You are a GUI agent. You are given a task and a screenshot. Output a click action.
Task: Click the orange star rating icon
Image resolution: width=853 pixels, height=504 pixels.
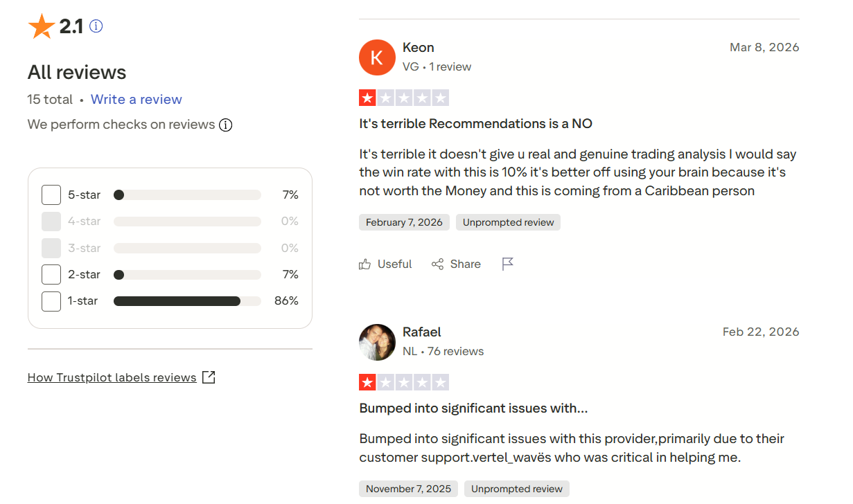click(x=41, y=26)
